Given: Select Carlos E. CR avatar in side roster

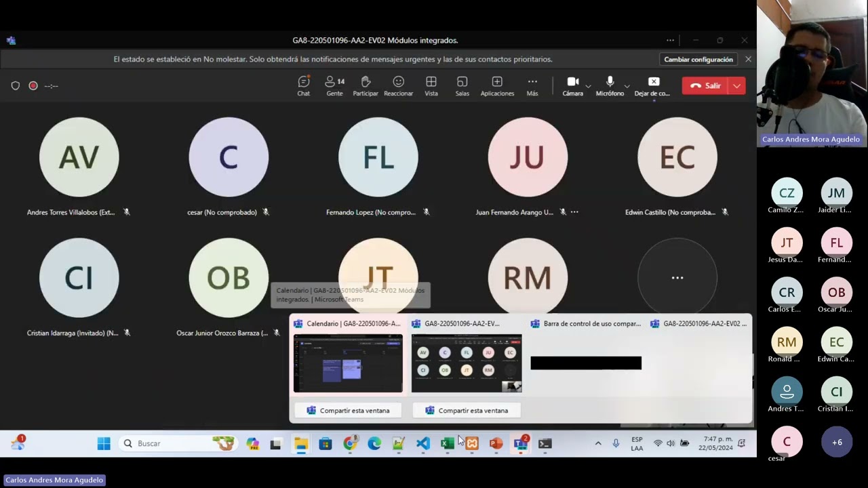Looking at the screenshot, I should [x=787, y=293].
